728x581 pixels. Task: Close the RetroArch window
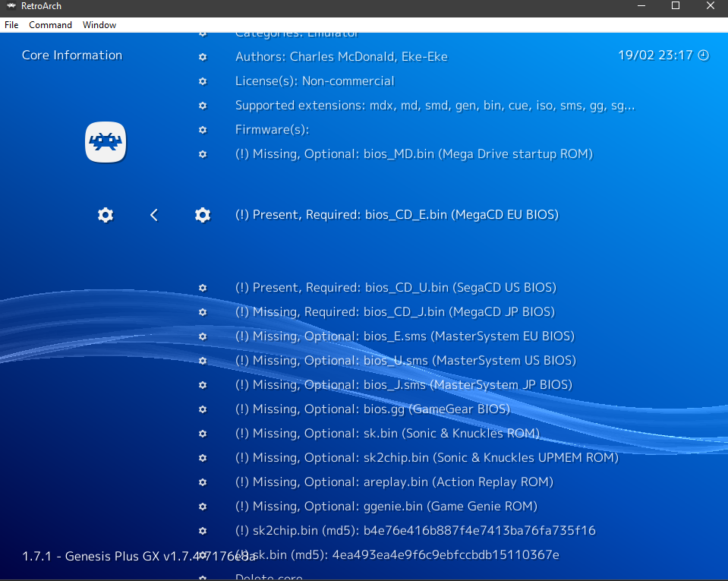point(711,6)
